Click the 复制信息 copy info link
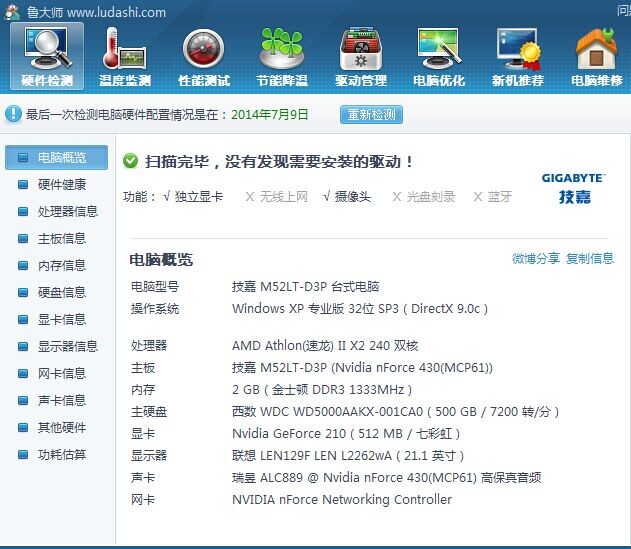Image resolution: width=631 pixels, height=549 pixels. pyautogui.click(x=590, y=258)
